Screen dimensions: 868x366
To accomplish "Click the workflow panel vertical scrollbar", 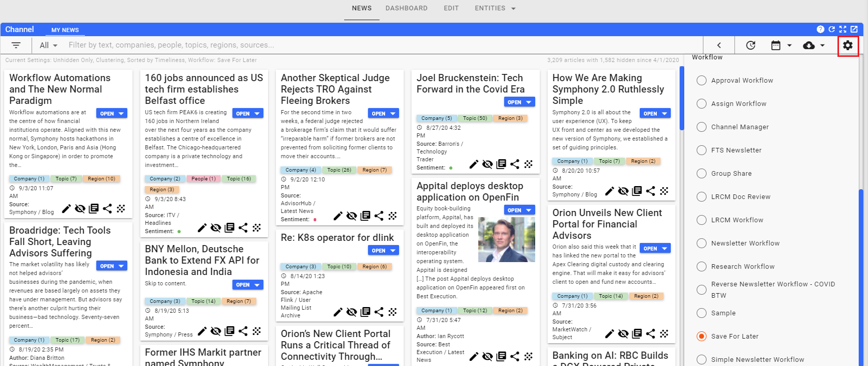I will (861, 278).
